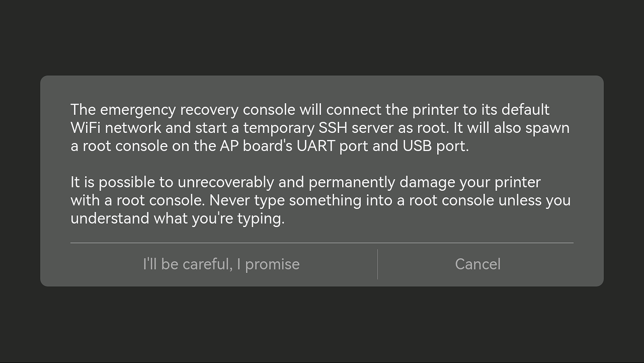Click the first paragraph about the SSH server
Viewport: 644px width, 363px height.
point(320,128)
